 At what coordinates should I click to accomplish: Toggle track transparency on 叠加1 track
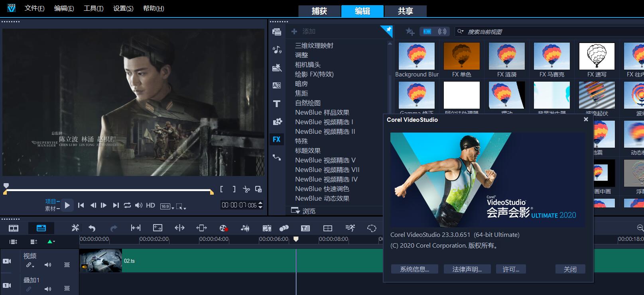click(67, 289)
